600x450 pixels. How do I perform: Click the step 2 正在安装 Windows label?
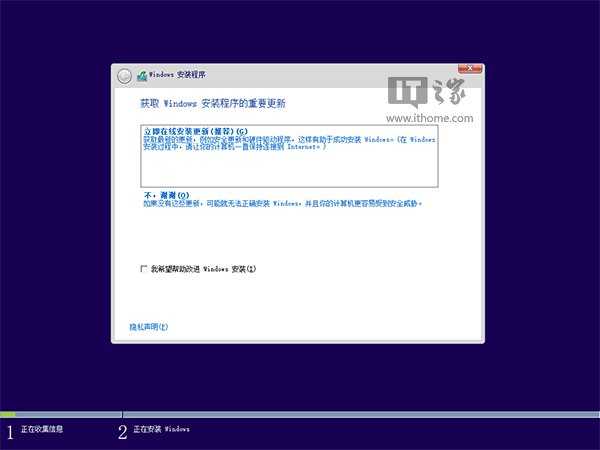click(x=161, y=429)
